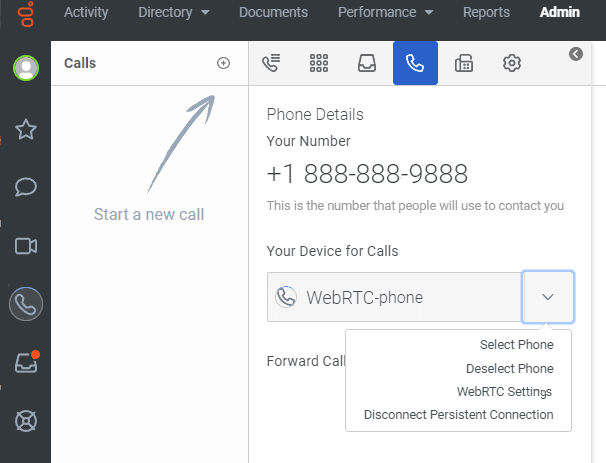Toggle the device options dropdown chevron
Image resolution: width=606 pixels, height=463 pixels.
click(547, 297)
